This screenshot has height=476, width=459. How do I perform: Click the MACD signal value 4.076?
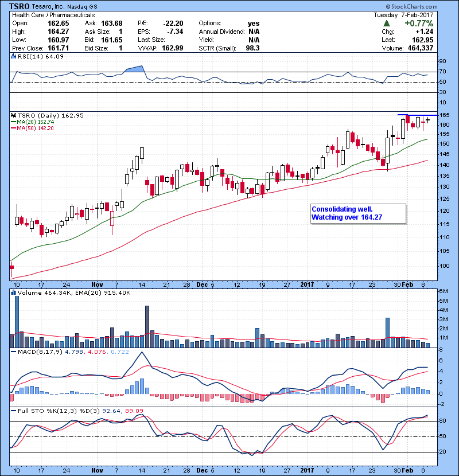click(96, 352)
